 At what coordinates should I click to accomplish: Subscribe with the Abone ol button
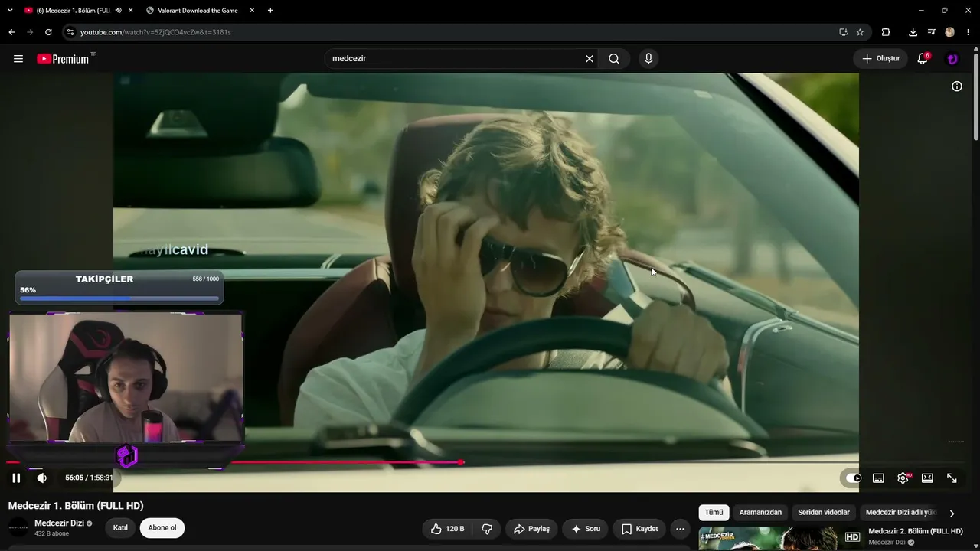pyautogui.click(x=162, y=528)
